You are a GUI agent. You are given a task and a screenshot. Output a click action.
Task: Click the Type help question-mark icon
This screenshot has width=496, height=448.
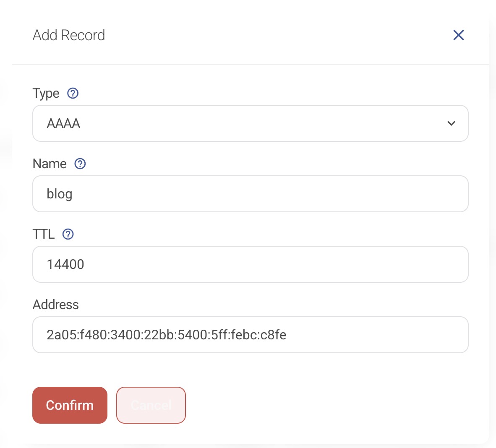click(x=73, y=93)
